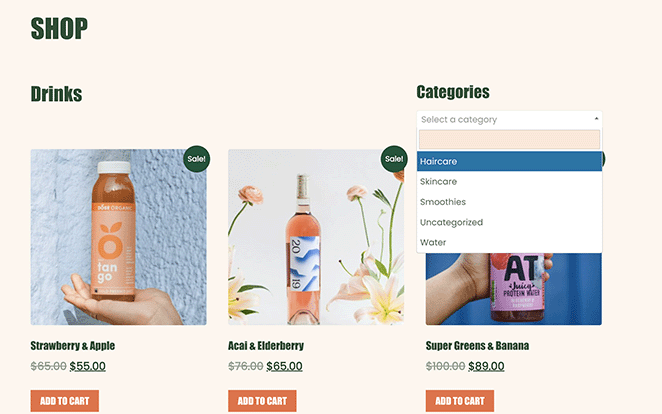Image resolution: width=662 pixels, height=414 pixels.
Task: Focus the category search field
Action: [x=509, y=139]
